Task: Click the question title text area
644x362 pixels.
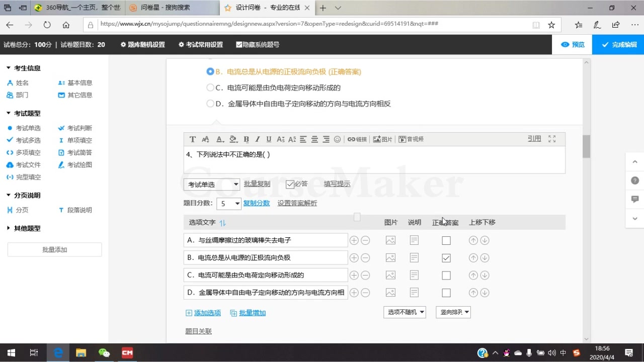Action: pos(374,160)
